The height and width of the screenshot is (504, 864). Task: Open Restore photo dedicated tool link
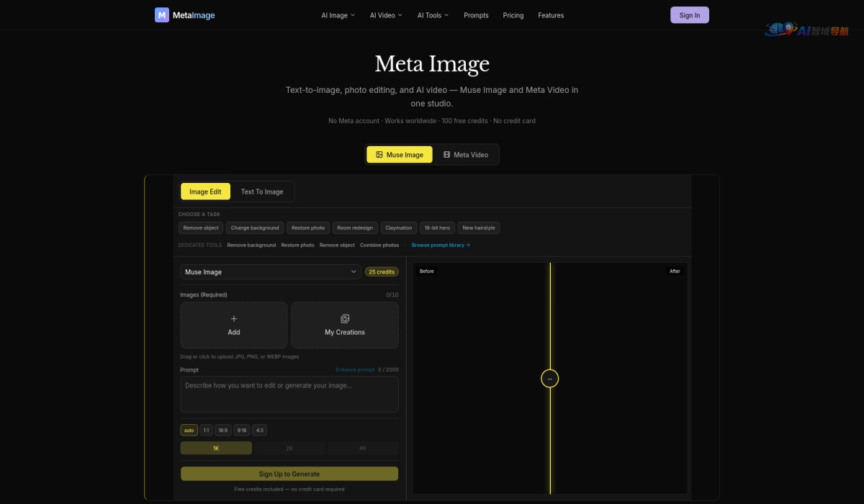[x=297, y=245]
